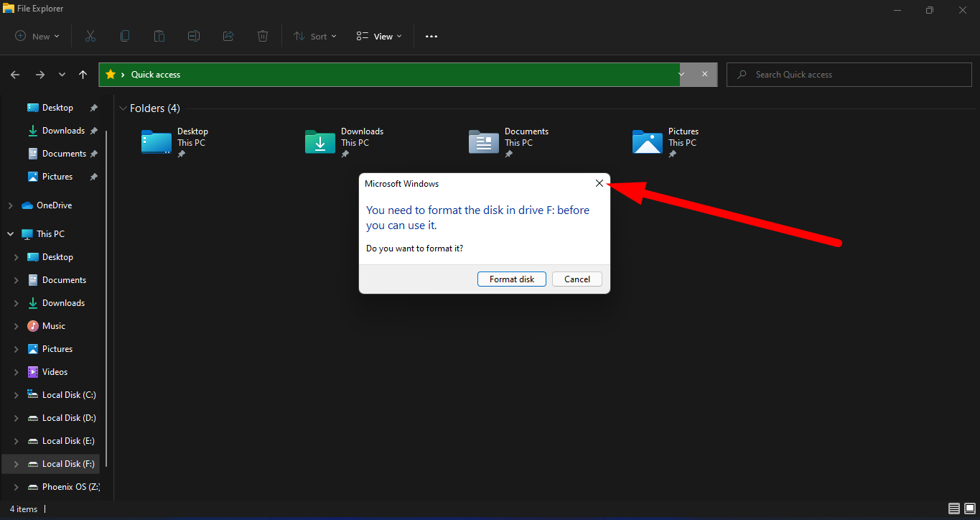Click the Rename icon in toolbar
This screenshot has height=520, width=980.
click(194, 36)
